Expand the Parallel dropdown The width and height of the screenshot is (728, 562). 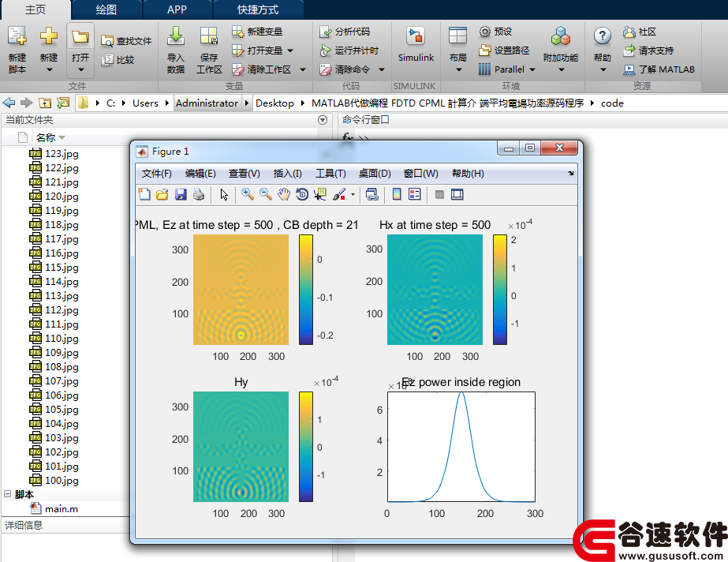click(532, 69)
